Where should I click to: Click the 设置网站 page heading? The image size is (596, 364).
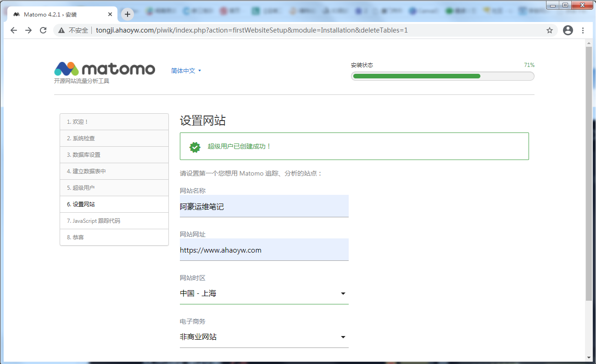[203, 121]
